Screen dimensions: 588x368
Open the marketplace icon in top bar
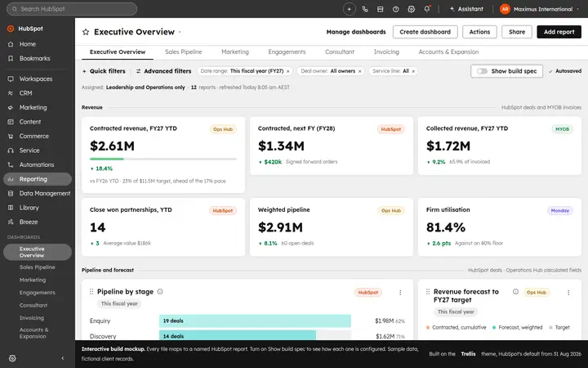pyautogui.click(x=381, y=9)
